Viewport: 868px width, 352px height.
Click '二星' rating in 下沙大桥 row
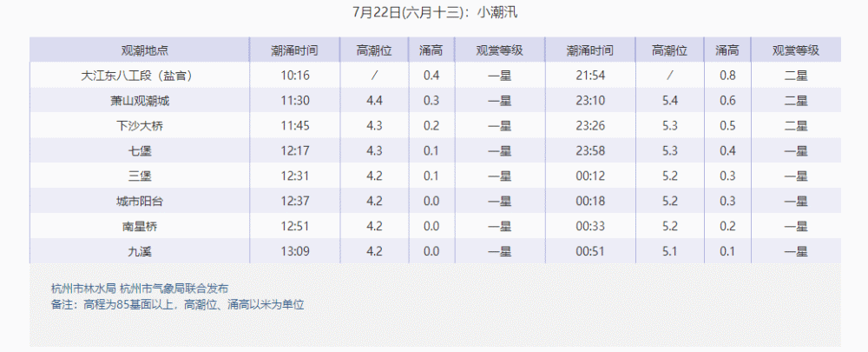point(796,126)
